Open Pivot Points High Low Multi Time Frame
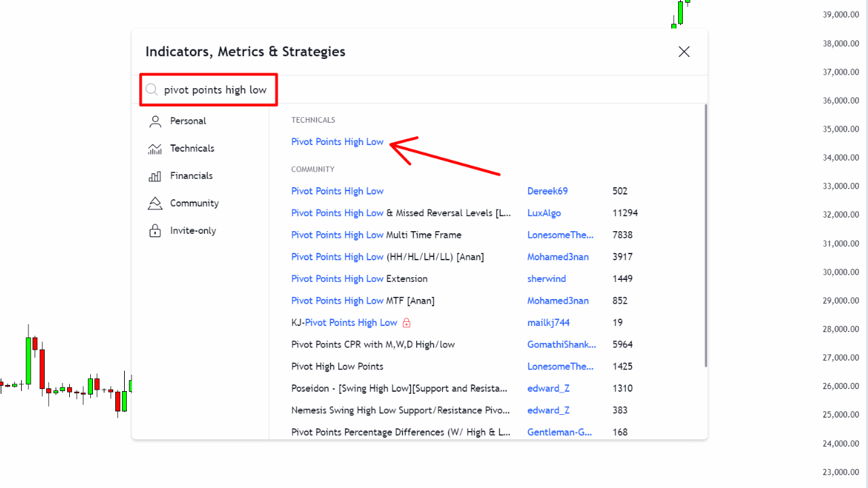The image size is (868, 488). click(376, 235)
